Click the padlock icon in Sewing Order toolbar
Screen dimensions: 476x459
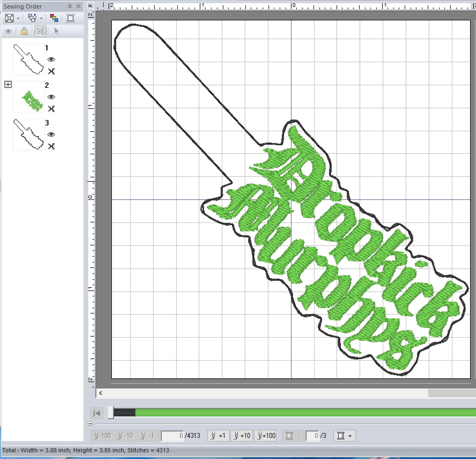[x=24, y=31]
